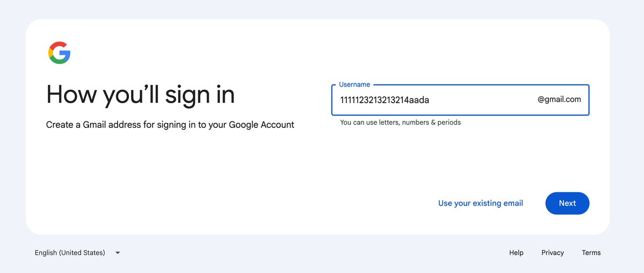The width and height of the screenshot is (644, 273).
Task: Open the Help link in footer
Action: [516, 253]
